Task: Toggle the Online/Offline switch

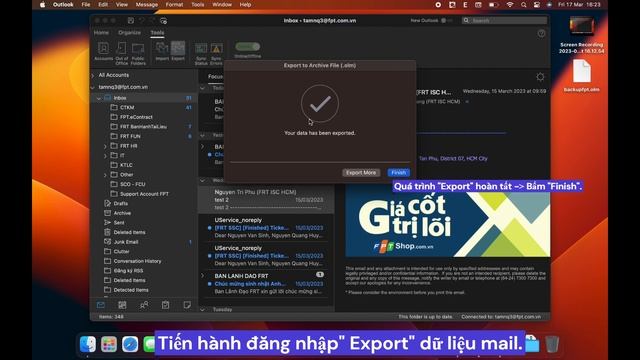Action: point(247,47)
